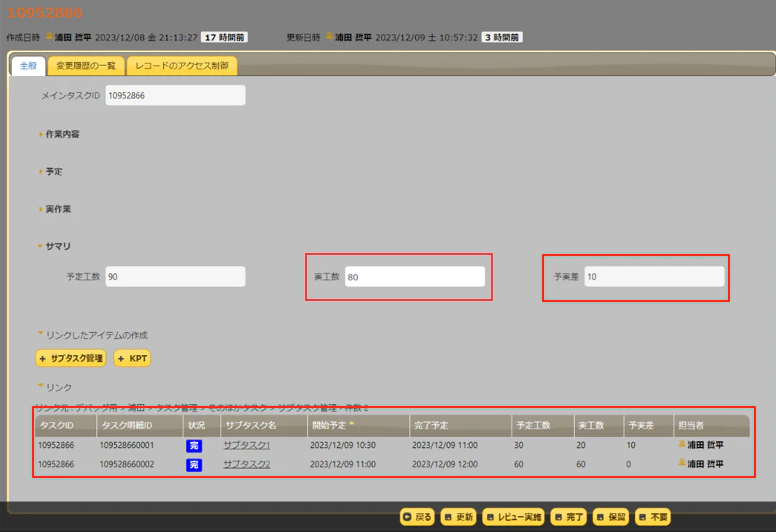
Task: Open the サブタスク1 link
Action: [246, 445]
